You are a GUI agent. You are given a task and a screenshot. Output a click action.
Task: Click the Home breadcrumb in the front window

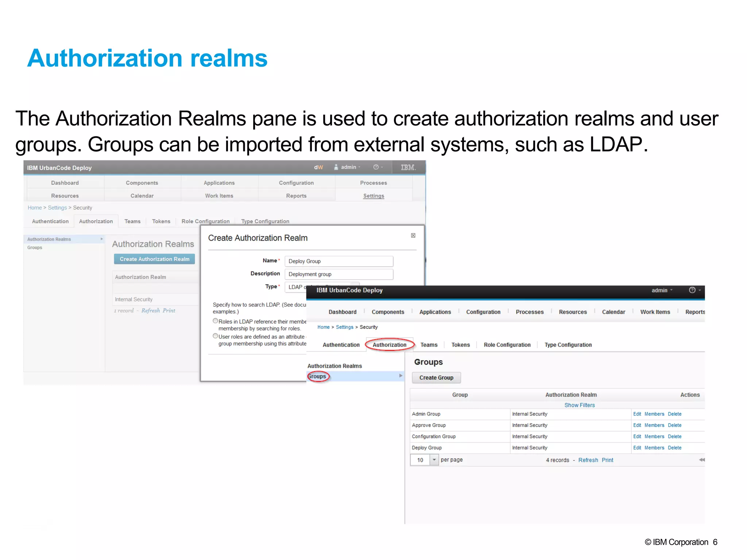[x=323, y=327]
